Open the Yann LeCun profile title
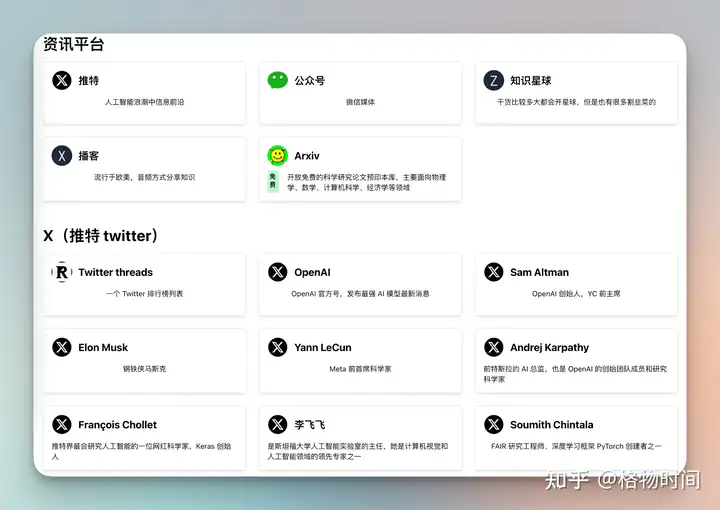 pyautogui.click(x=323, y=347)
